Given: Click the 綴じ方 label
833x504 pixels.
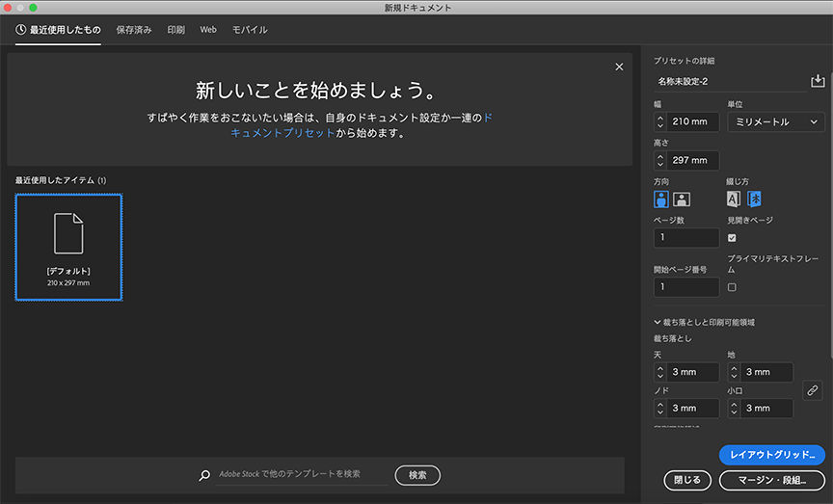Looking at the screenshot, I should (x=738, y=181).
